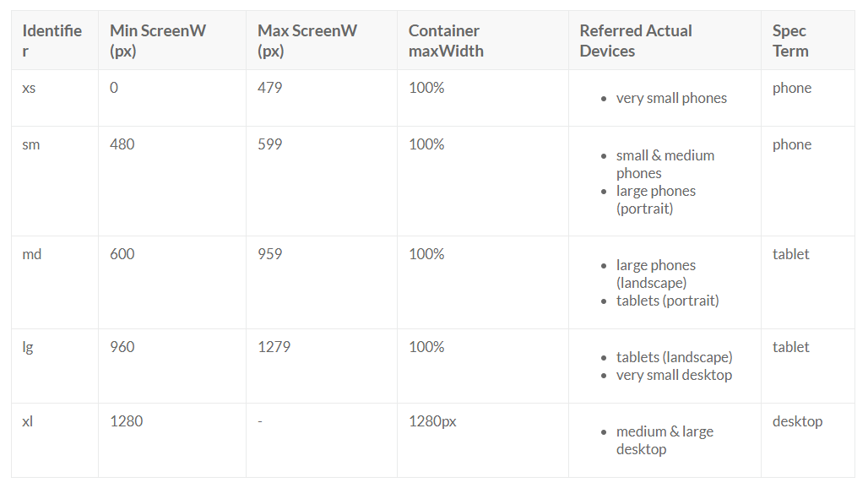Screen dimensions: 868x488
Task: Click the Min ScreenW (px) header
Action: coord(158,41)
